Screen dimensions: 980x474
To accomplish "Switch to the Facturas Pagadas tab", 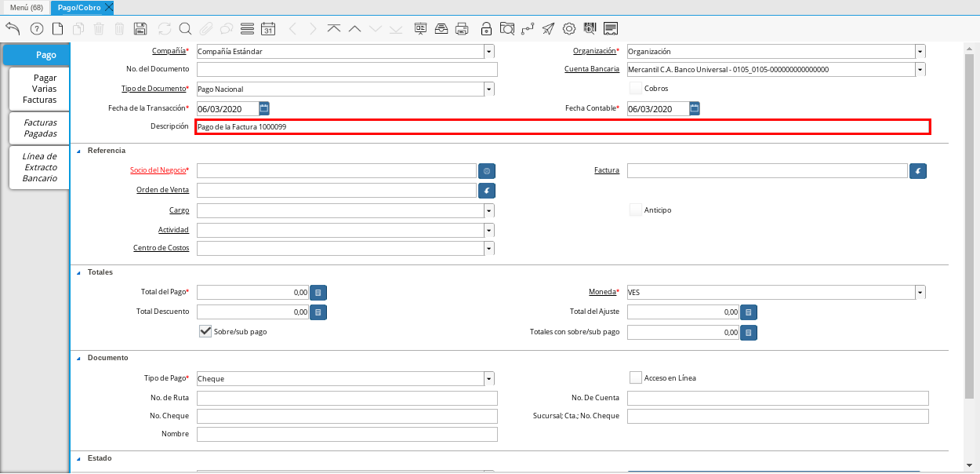I will pos(40,128).
